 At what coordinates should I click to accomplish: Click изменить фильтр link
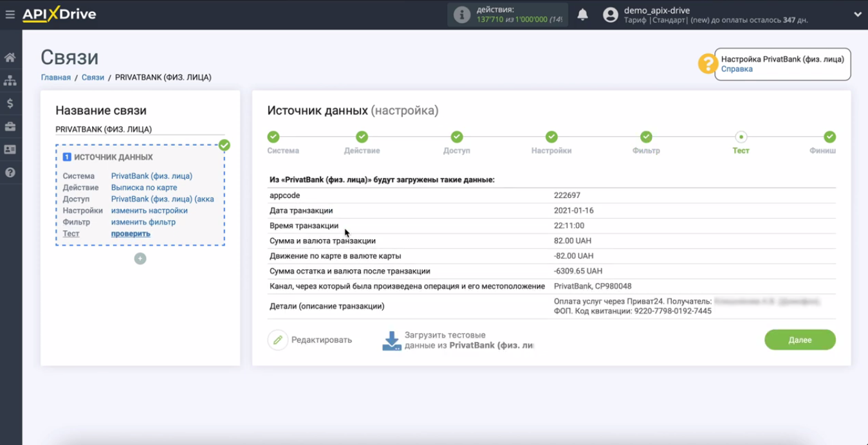pos(143,222)
